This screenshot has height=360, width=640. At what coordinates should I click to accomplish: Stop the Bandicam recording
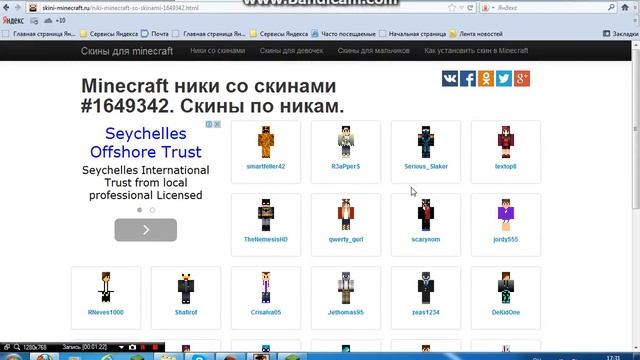tap(155, 347)
